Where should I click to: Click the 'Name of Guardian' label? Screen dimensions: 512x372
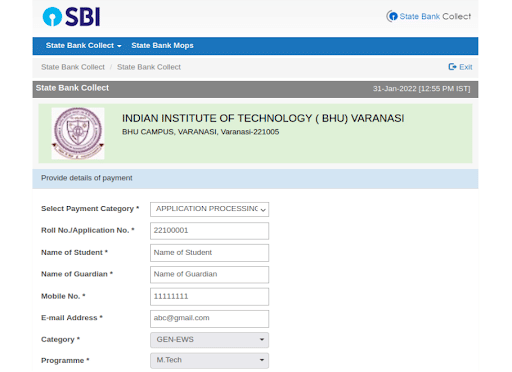click(77, 274)
